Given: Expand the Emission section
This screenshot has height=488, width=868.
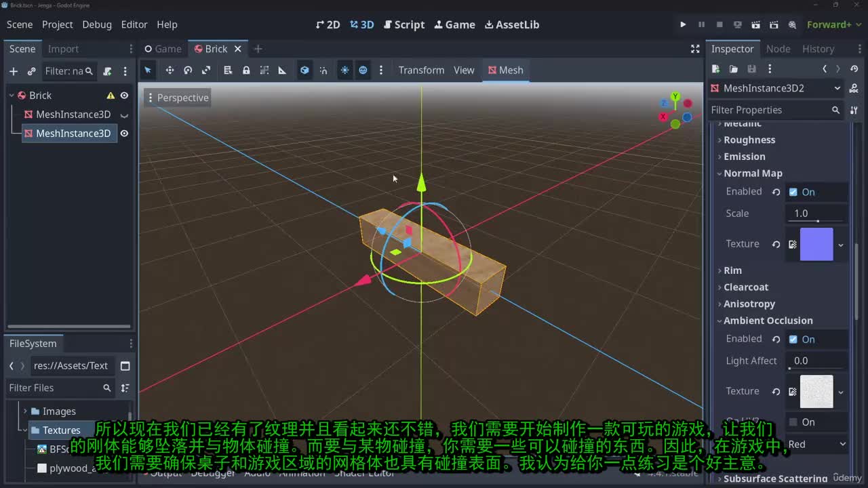Looking at the screenshot, I should pos(744,157).
